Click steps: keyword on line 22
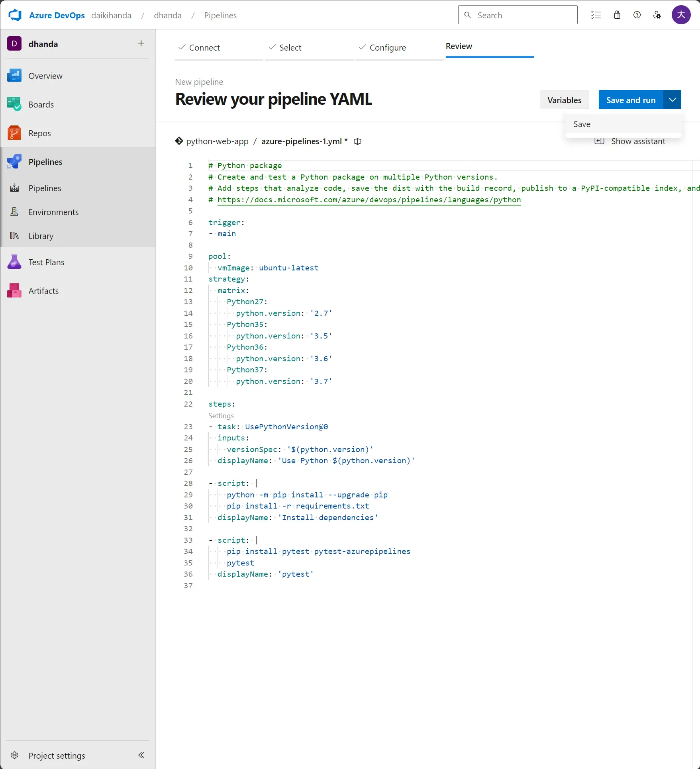Screen dimensions: 700x769 (x=222, y=404)
